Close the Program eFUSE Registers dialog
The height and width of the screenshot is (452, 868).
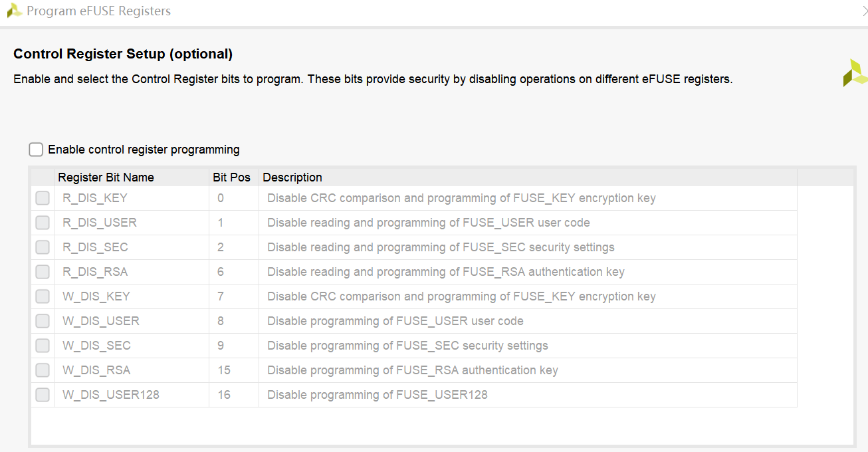[864, 11]
